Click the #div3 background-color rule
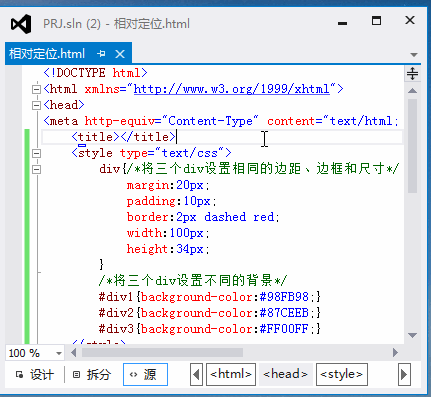 pos(210,329)
